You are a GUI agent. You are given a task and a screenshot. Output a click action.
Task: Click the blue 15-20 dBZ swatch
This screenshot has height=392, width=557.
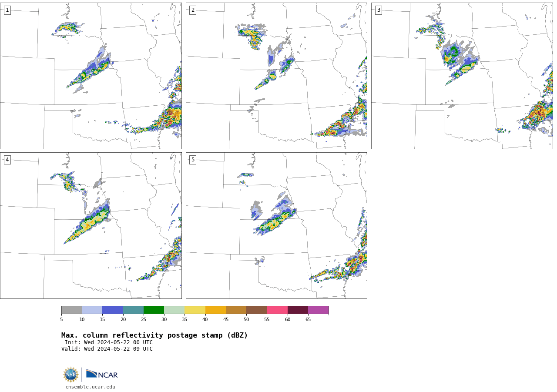[113, 310]
